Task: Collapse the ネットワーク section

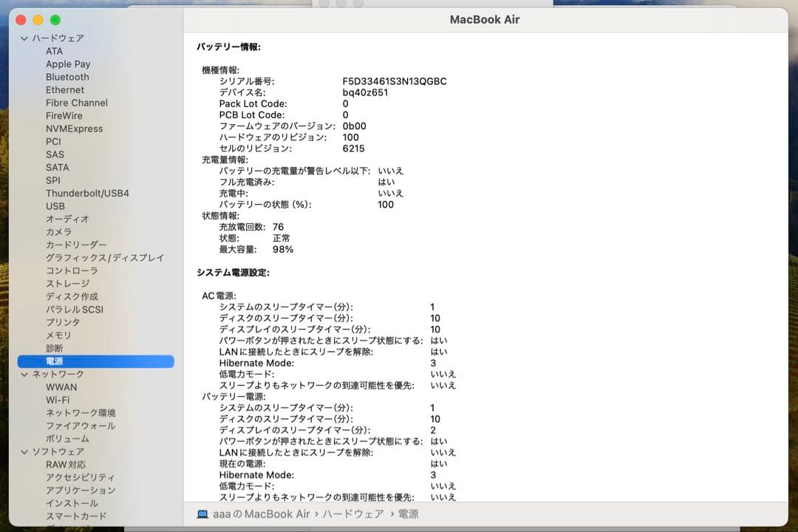Action: 26,374
